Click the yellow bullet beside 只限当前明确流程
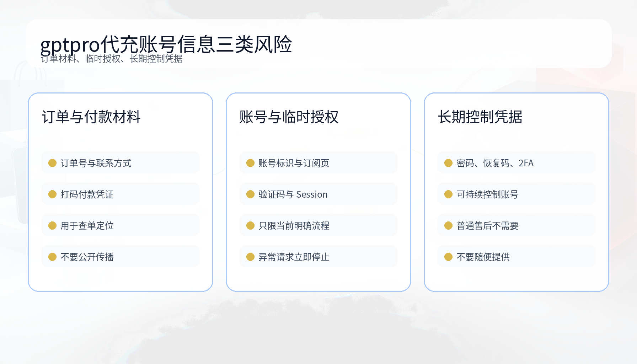The image size is (637, 364). 251,225
